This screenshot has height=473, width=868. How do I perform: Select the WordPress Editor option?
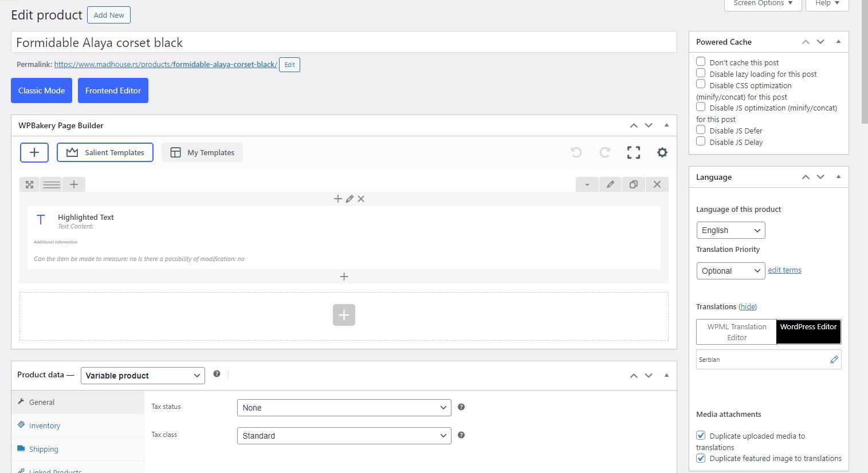[808, 332]
